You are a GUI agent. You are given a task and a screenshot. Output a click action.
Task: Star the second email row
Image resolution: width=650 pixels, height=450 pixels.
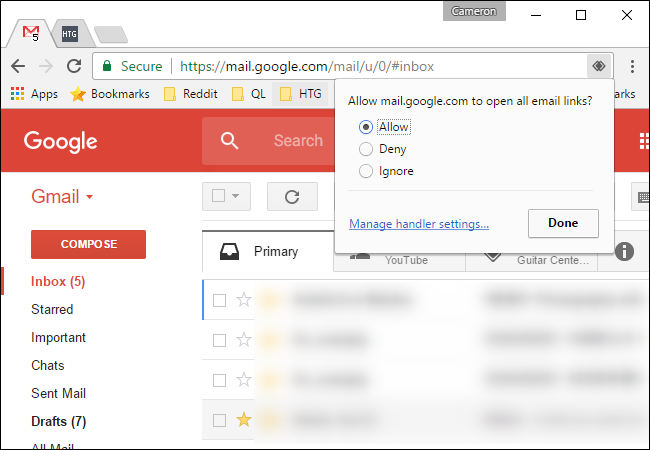[x=244, y=340]
